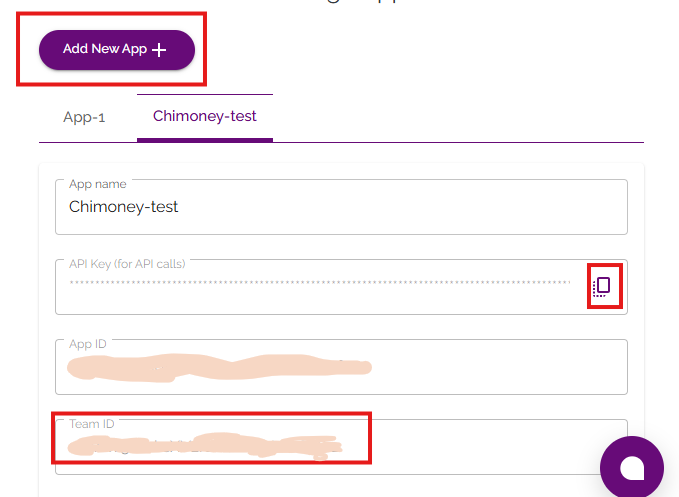Click the "API Key (for API calls)" label
This screenshot has height=497, width=679.
pos(127,264)
